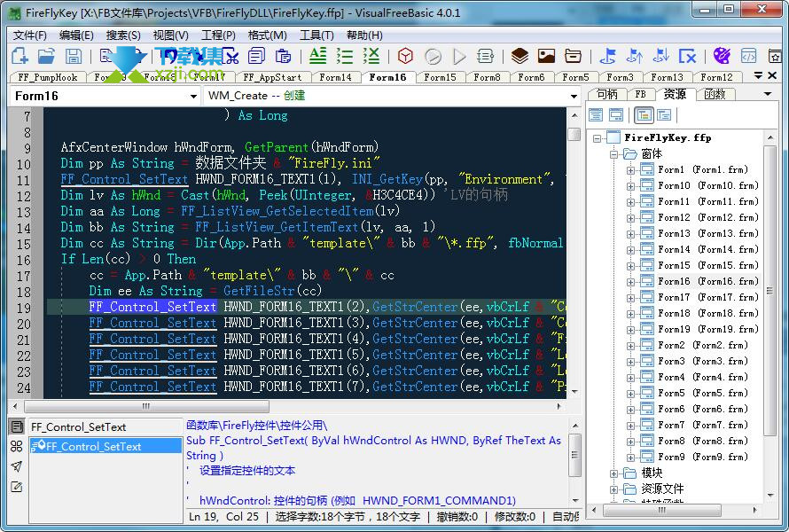Click the first blue flag bookmark icon

pos(608,56)
